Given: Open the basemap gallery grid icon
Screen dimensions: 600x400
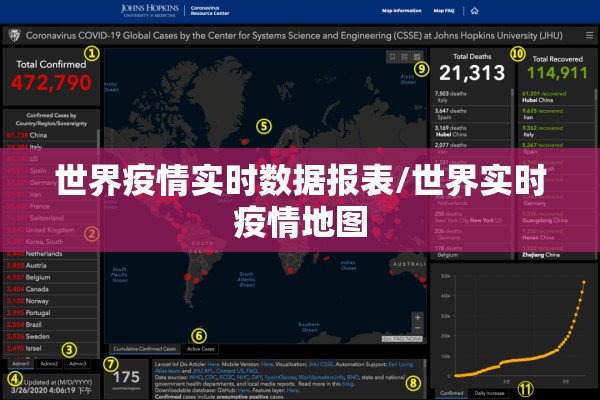Looking at the screenshot, I should 417,57.
